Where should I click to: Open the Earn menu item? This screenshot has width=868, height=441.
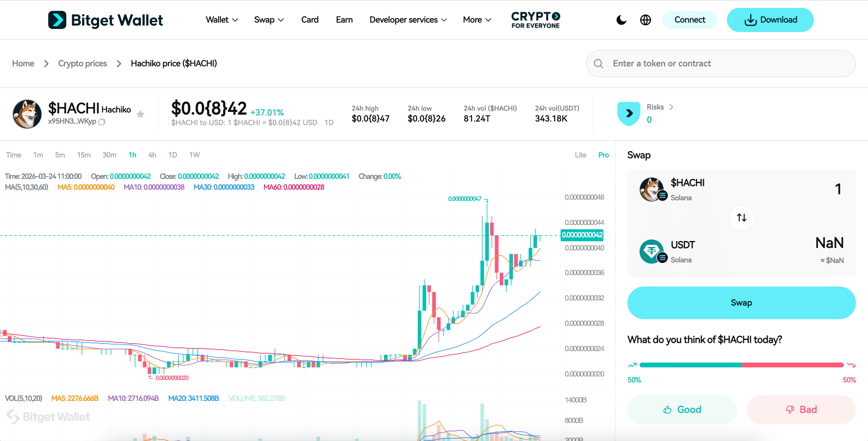(344, 20)
